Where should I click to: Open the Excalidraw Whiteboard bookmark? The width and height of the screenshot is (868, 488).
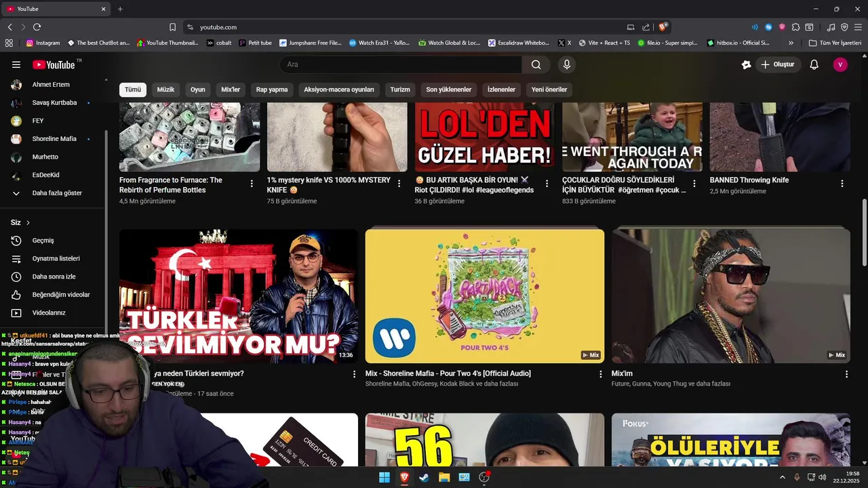tap(519, 43)
